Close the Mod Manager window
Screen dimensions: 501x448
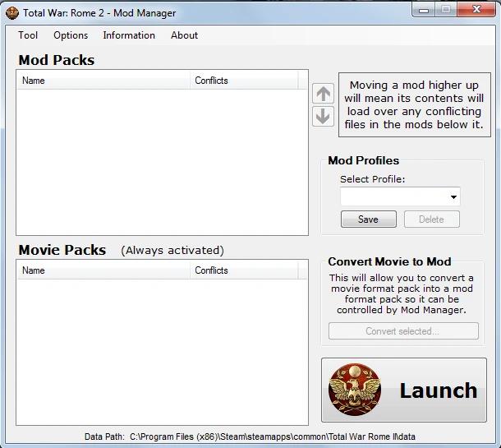[474, 10]
